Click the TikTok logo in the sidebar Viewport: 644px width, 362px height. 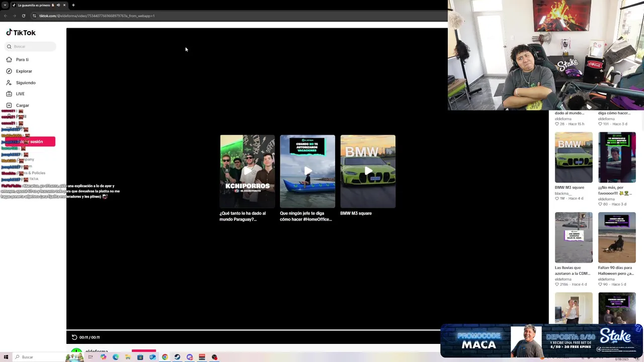(x=21, y=33)
